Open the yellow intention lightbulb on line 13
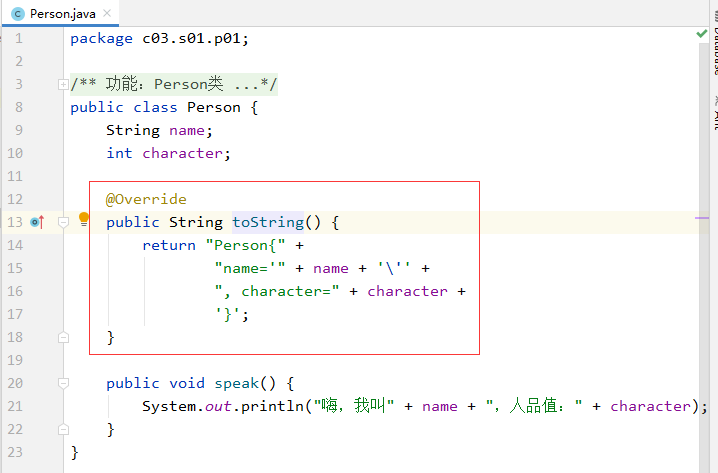 [84, 219]
